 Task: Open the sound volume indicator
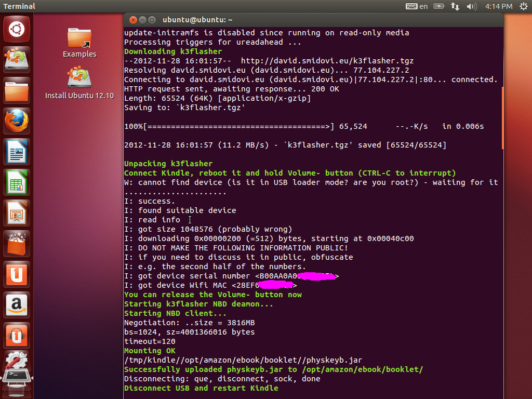[x=472, y=6]
